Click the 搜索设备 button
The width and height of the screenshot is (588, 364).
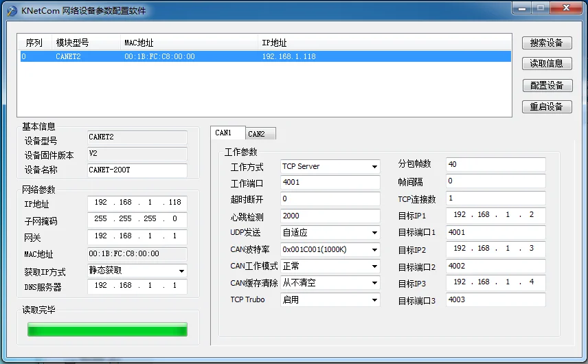pyautogui.click(x=547, y=43)
